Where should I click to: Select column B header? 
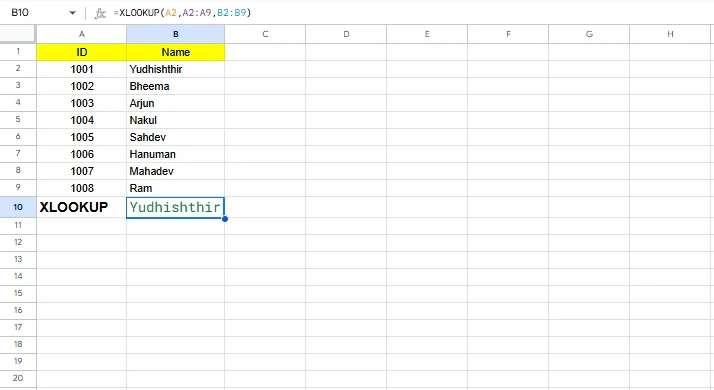tap(175, 34)
